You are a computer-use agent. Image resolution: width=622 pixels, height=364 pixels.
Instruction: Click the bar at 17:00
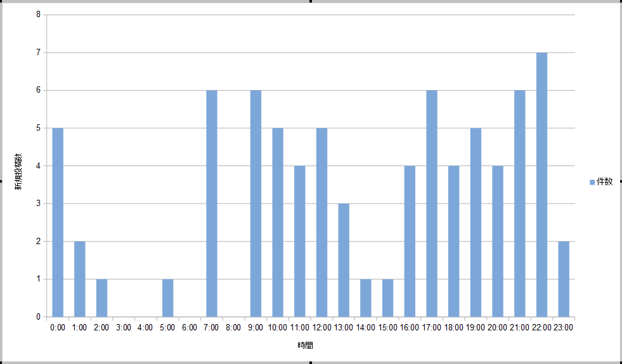[432, 203]
